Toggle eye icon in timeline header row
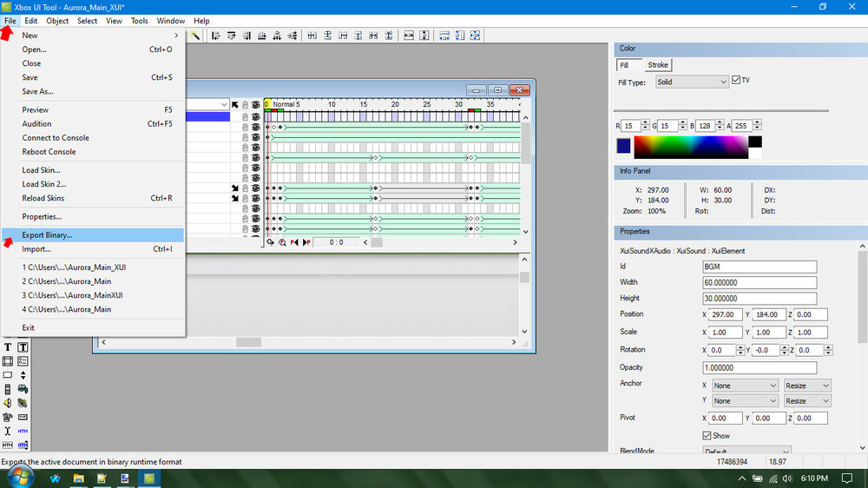868x488 pixels. [x=256, y=105]
